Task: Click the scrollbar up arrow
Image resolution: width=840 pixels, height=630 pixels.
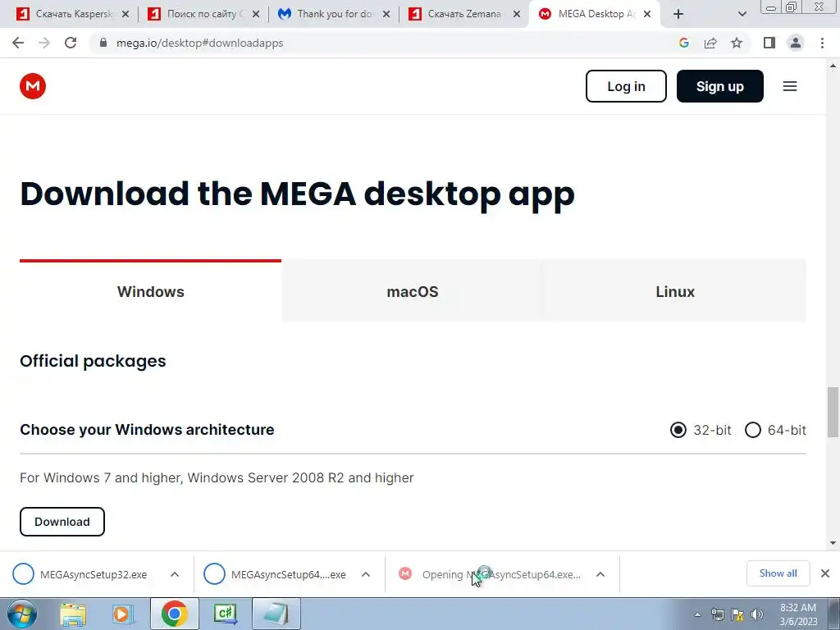Action: [x=833, y=66]
